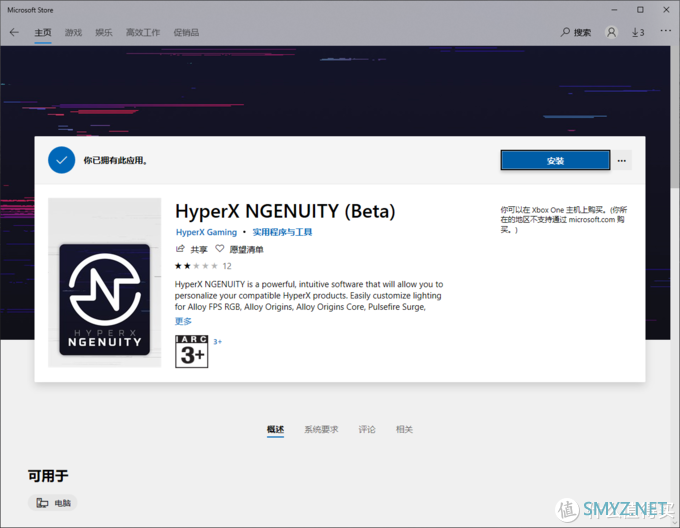Open 实用程序与工具 category link

coord(282,232)
